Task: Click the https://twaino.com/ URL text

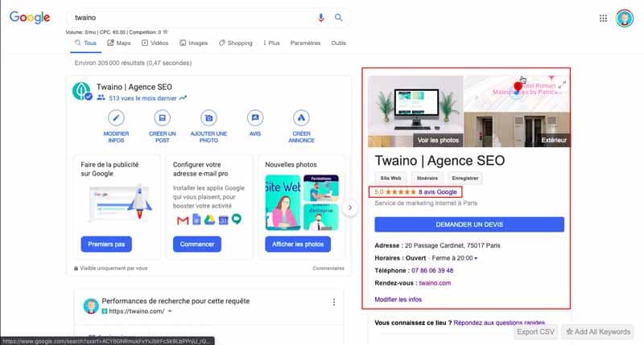Action: click(137, 311)
